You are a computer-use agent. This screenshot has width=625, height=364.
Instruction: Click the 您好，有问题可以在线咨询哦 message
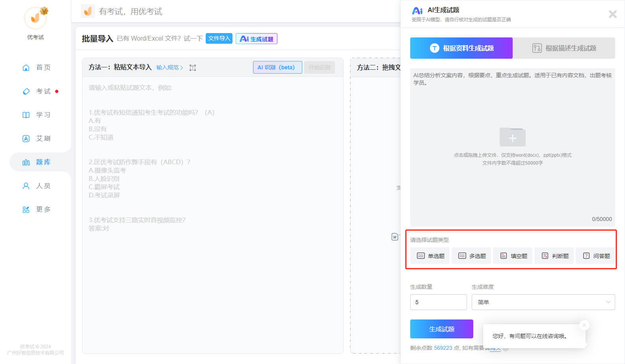coord(530,336)
